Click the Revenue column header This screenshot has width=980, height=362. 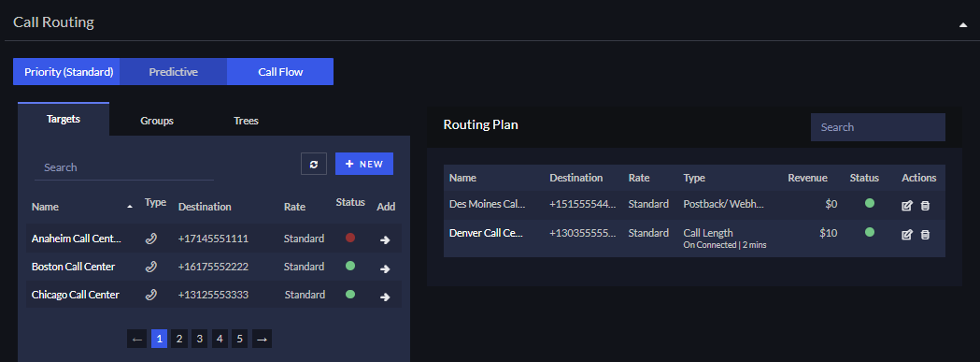tap(807, 178)
